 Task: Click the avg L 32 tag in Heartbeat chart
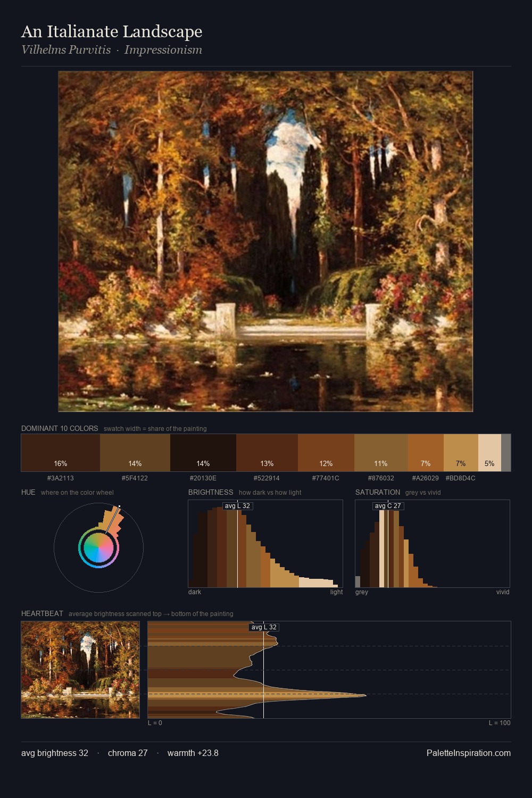click(264, 627)
